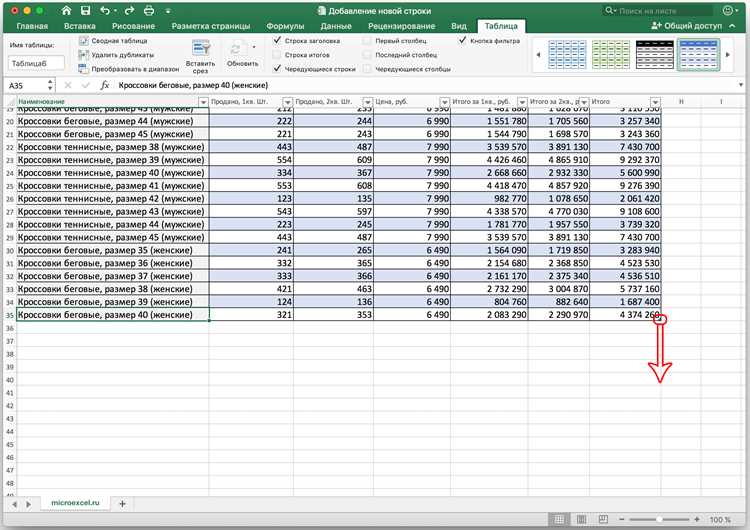Click Сводная таблица pivot table button
Image resolution: width=750 pixels, height=530 pixels.
click(x=113, y=41)
